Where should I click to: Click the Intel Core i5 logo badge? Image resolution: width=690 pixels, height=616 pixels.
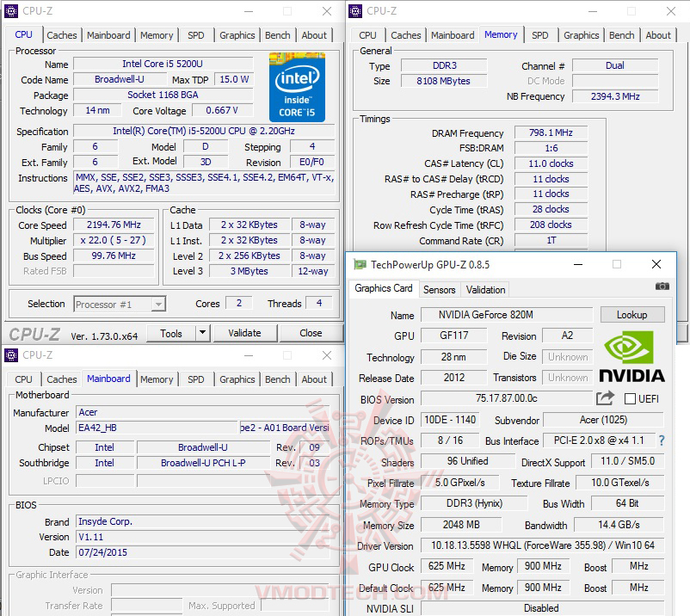(x=297, y=87)
